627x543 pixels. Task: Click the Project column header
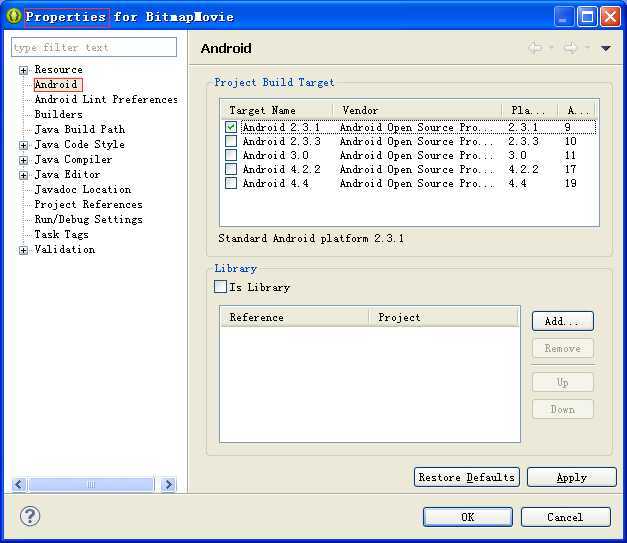(443, 317)
